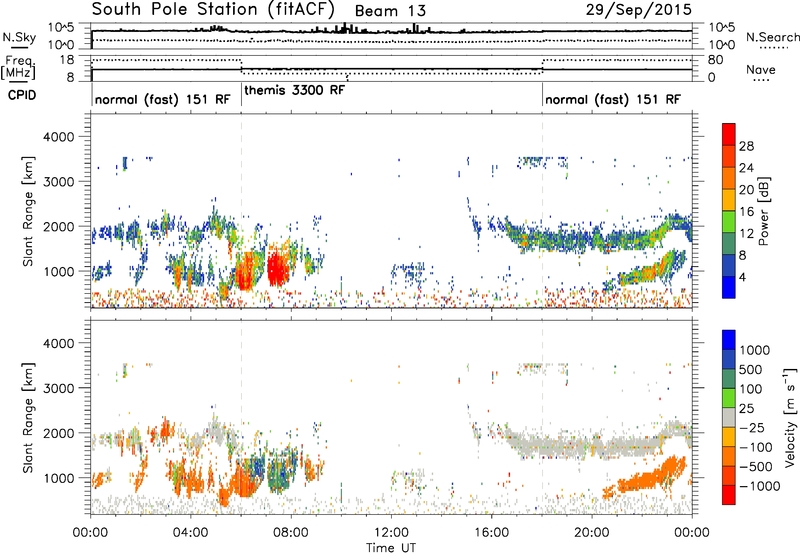Click the 500 tick on Velocity colorbar

751,370
